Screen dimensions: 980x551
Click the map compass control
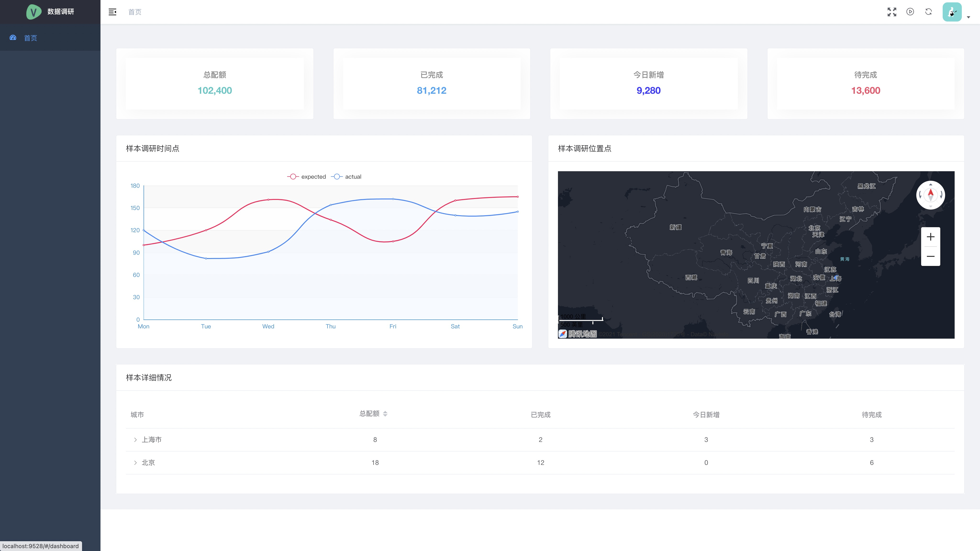pyautogui.click(x=930, y=195)
